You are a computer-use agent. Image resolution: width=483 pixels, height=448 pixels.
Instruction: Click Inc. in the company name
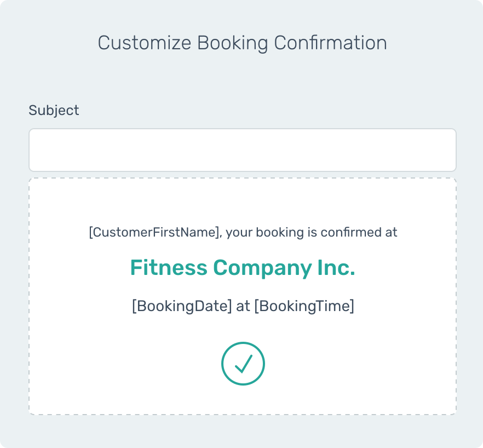pyautogui.click(x=336, y=268)
